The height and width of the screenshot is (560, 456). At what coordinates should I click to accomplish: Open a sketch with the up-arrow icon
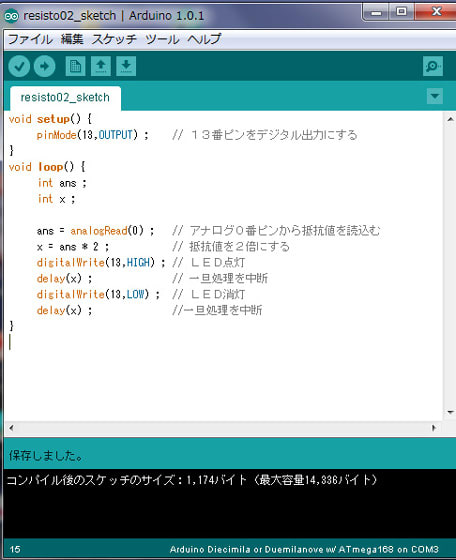pos(101,66)
